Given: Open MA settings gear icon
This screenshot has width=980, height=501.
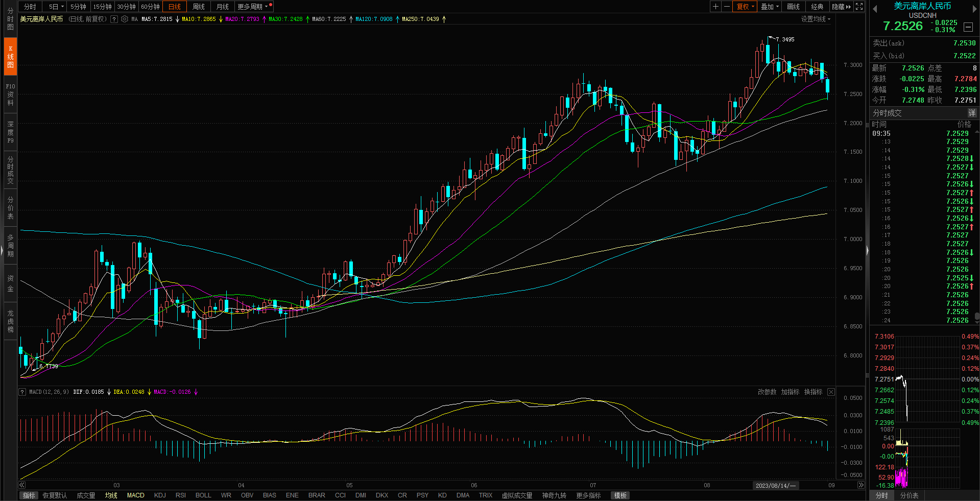Looking at the screenshot, I should point(125,19).
